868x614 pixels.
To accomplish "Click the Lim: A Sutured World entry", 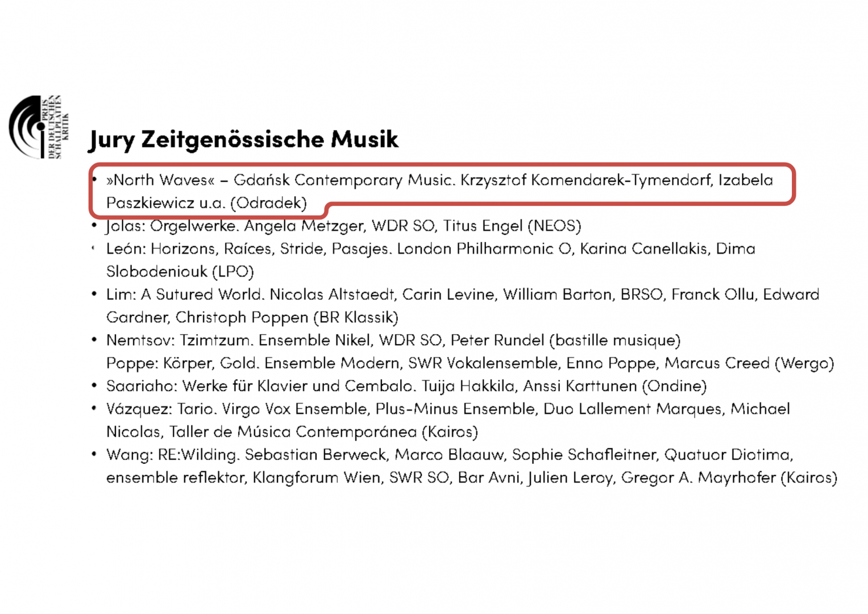I will pyautogui.click(x=462, y=294).
